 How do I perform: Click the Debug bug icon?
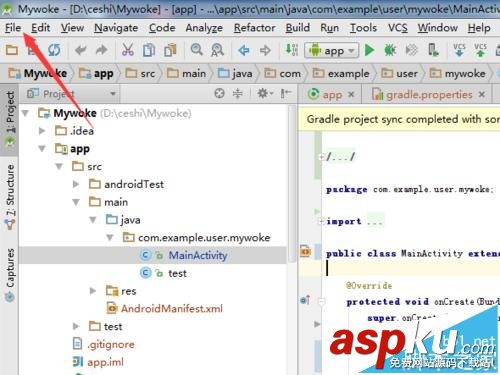390,50
